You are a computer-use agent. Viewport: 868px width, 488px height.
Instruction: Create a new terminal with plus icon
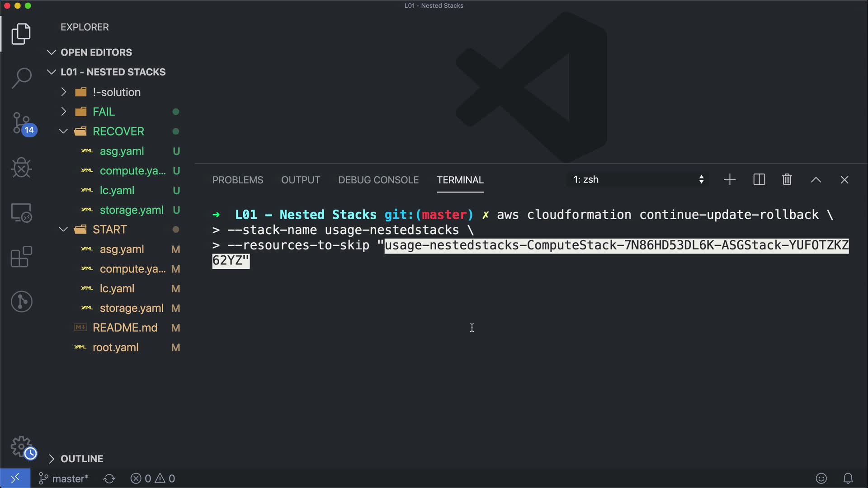click(730, 180)
